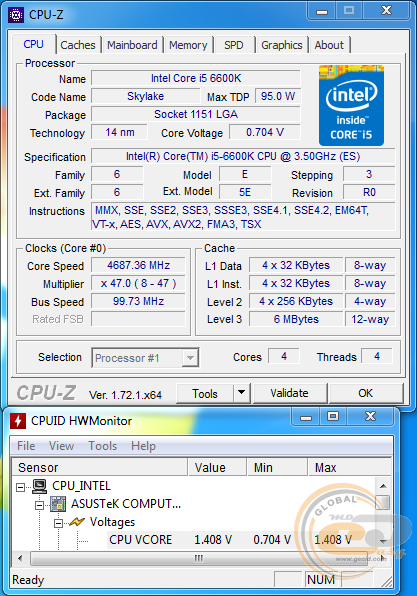Click the Specification field i5-6600K CPU text
The width and height of the screenshot is (417, 596).
[x=243, y=156]
